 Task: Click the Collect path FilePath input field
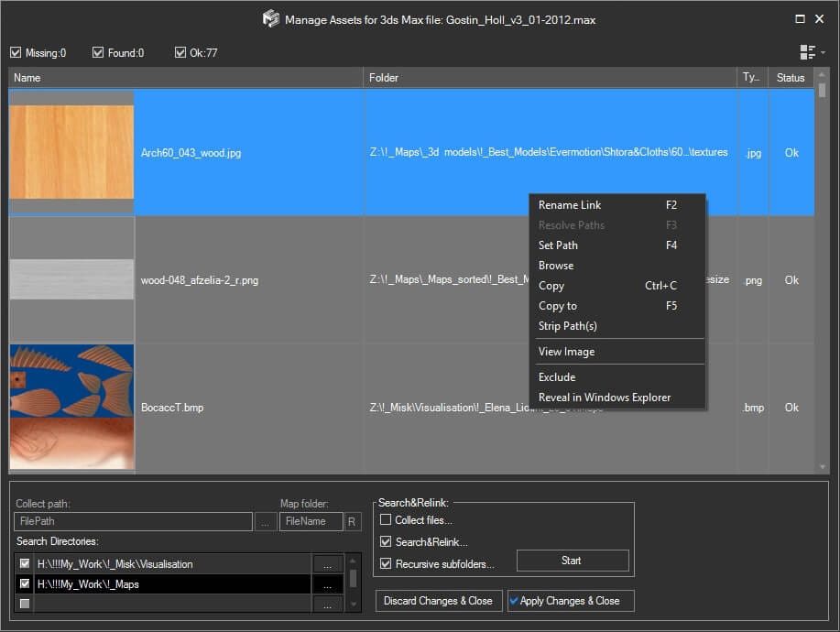point(133,521)
